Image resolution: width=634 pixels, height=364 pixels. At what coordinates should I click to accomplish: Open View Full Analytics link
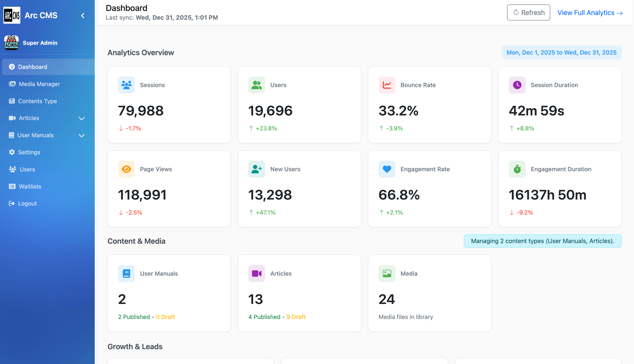(590, 12)
